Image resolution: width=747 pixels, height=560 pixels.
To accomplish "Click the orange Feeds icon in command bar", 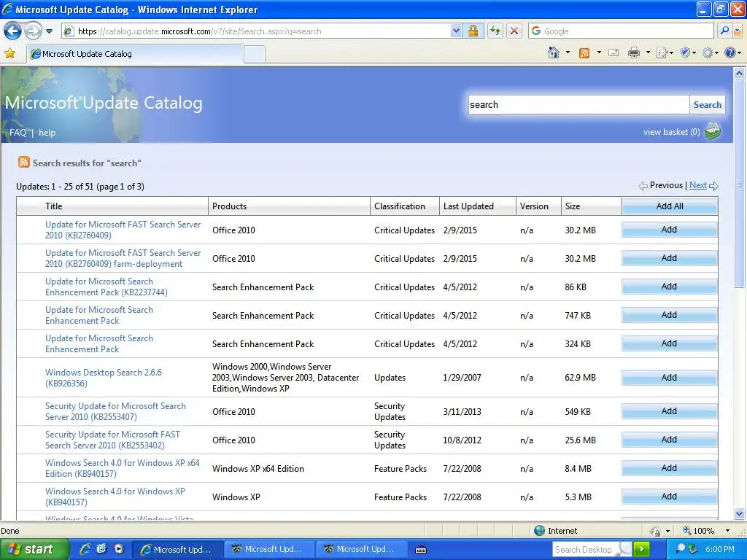I will [584, 52].
